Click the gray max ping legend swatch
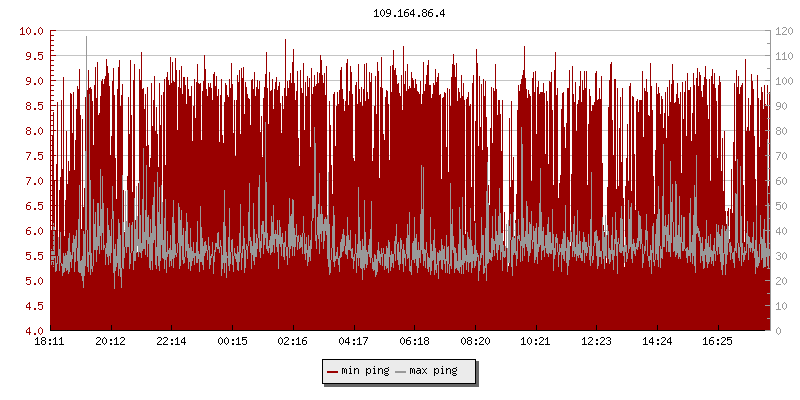The width and height of the screenshot is (800, 400). [x=401, y=371]
